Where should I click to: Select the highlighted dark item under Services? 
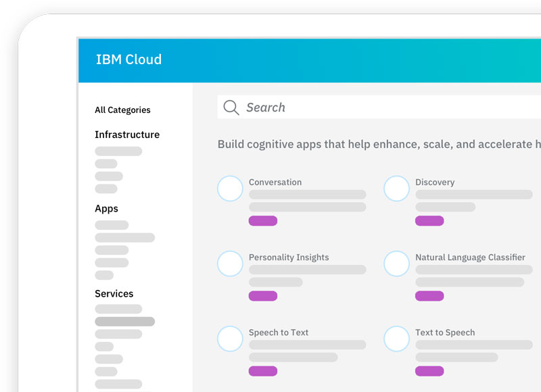tap(125, 321)
